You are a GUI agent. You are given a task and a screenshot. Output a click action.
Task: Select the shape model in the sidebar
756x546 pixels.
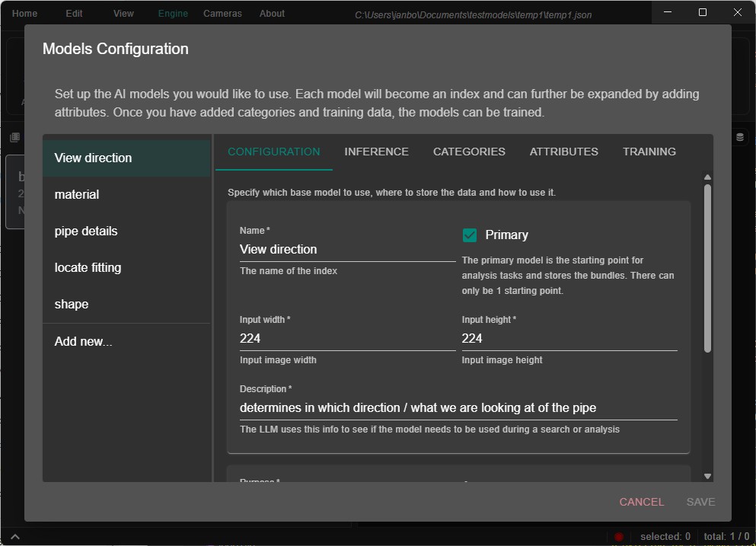[x=71, y=304]
